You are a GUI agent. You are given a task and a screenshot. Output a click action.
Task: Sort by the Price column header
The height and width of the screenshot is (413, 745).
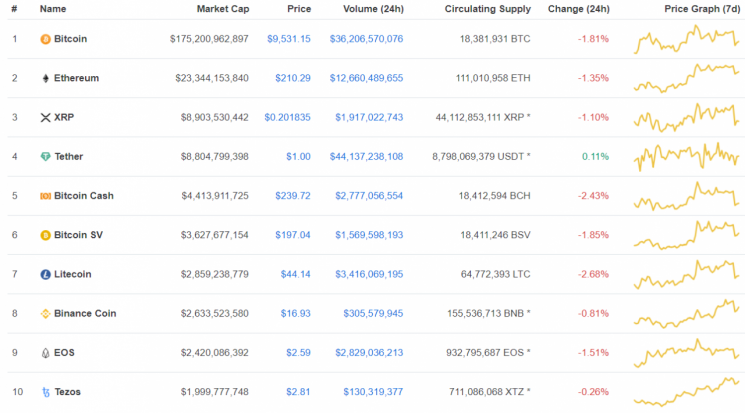(x=299, y=9)
